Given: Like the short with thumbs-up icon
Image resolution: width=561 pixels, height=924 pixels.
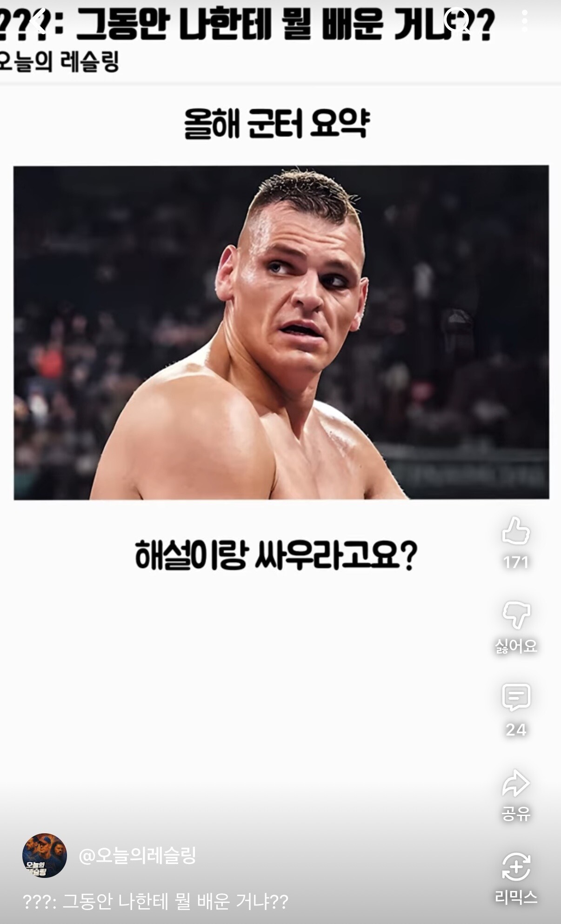Looking at the screenshot, I should pos(516,530).
